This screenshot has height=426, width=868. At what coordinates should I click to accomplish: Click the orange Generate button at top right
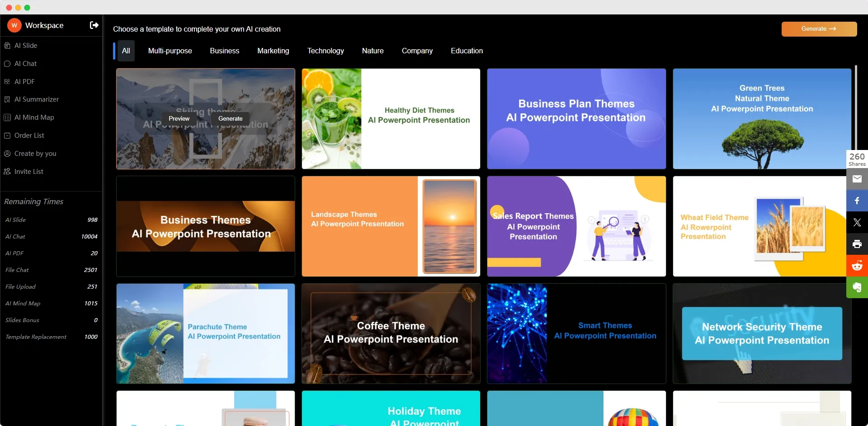tap(819, 29)
